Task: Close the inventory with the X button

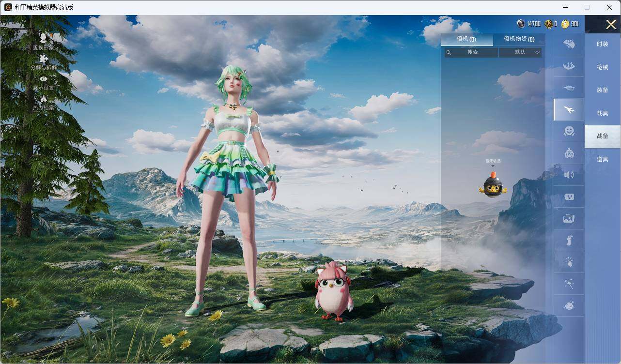Action: click(x=611, y=24)
